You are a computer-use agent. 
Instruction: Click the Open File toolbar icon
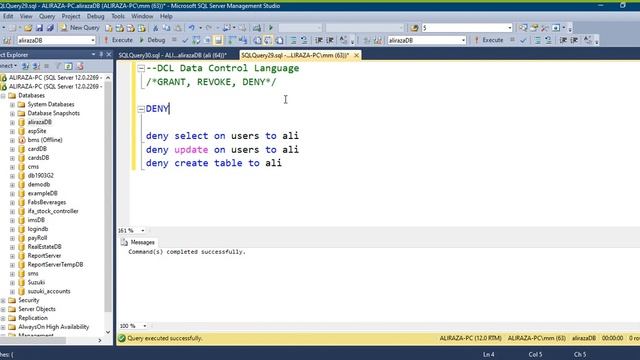coord(28,28)
